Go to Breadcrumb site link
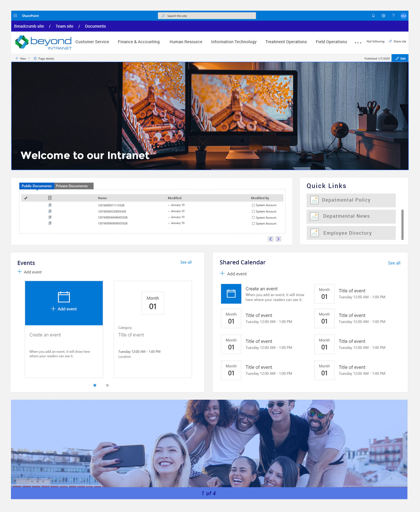 [29, 26]
